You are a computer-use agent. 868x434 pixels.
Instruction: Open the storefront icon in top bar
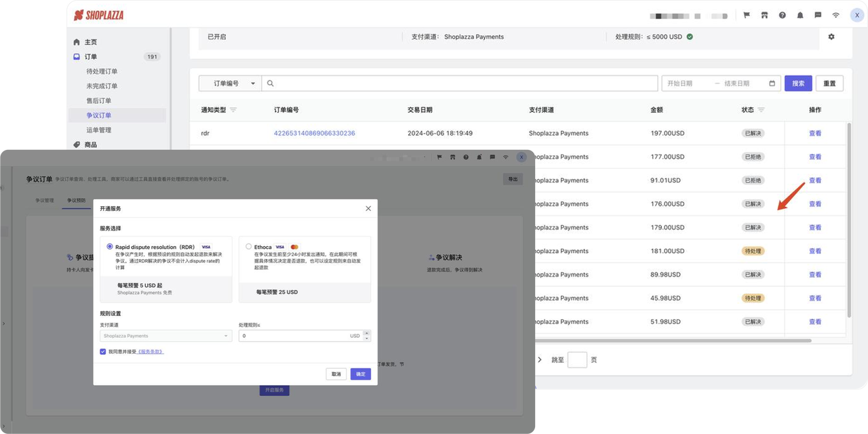tap(765, 15)
